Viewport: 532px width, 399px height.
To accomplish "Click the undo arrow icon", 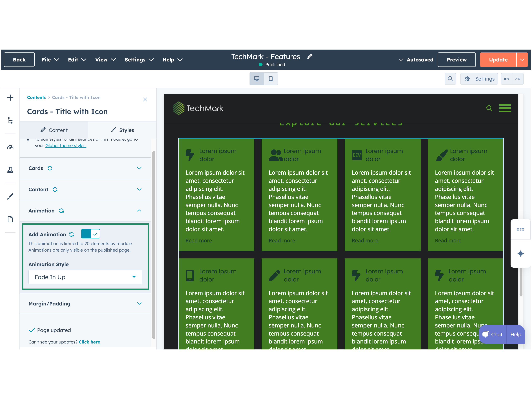I will tap(506, 79).
